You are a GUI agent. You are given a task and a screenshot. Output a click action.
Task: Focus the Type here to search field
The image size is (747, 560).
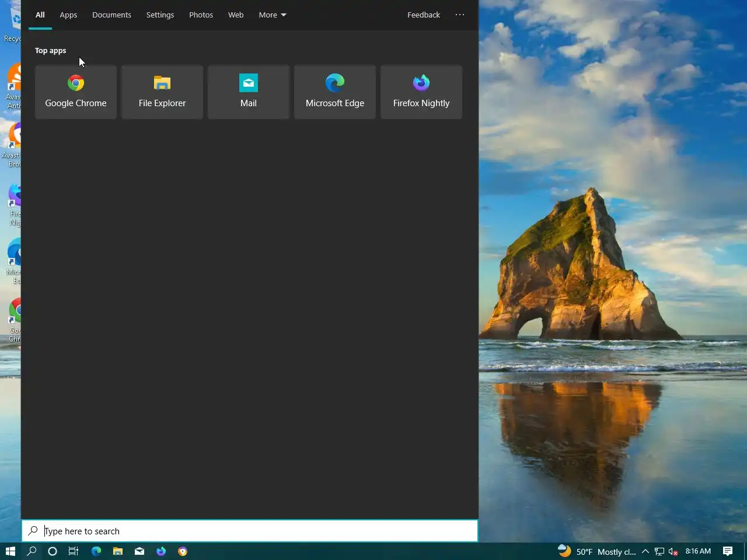pyautogui.click(x=250, y=531)
